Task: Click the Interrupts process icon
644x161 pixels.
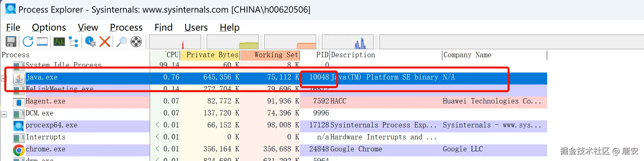Action: pyautogui.click(x=19, y=138)
